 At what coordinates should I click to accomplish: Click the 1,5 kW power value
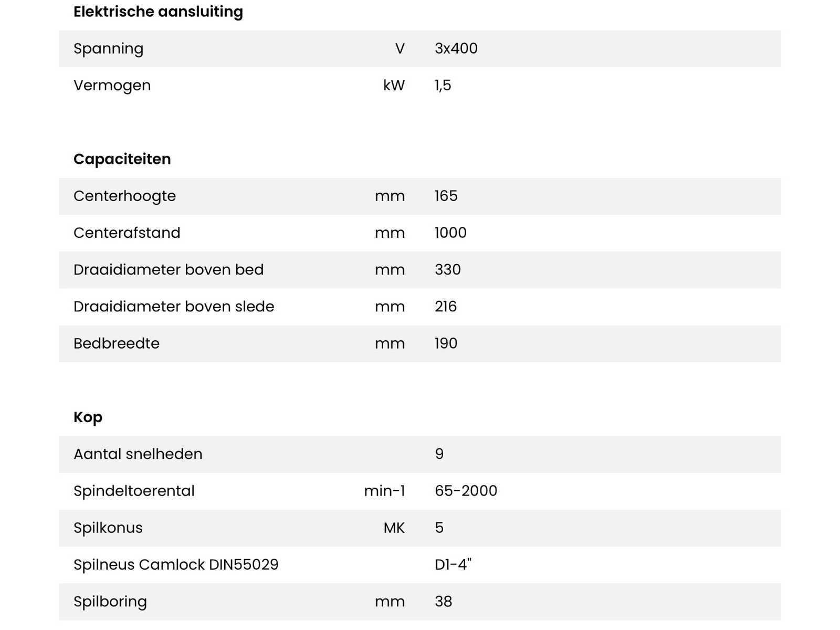[x=443, y=85]
